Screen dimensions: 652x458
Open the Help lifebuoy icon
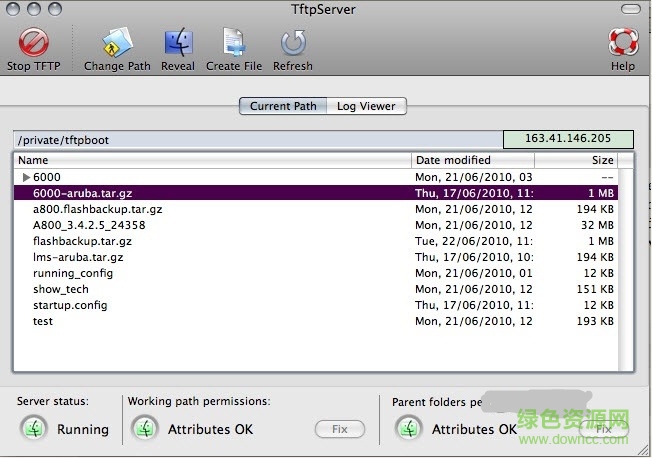[x=623, y=43]
